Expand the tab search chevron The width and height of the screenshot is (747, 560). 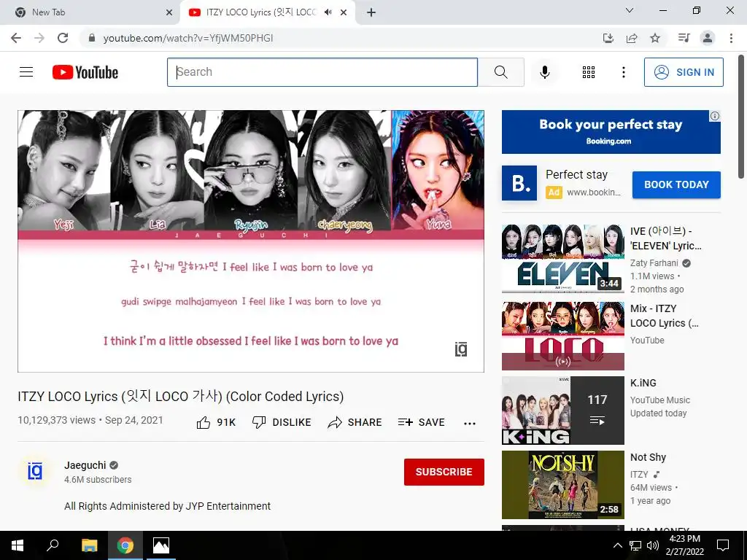pyautogui.click(x=630, y=10)
